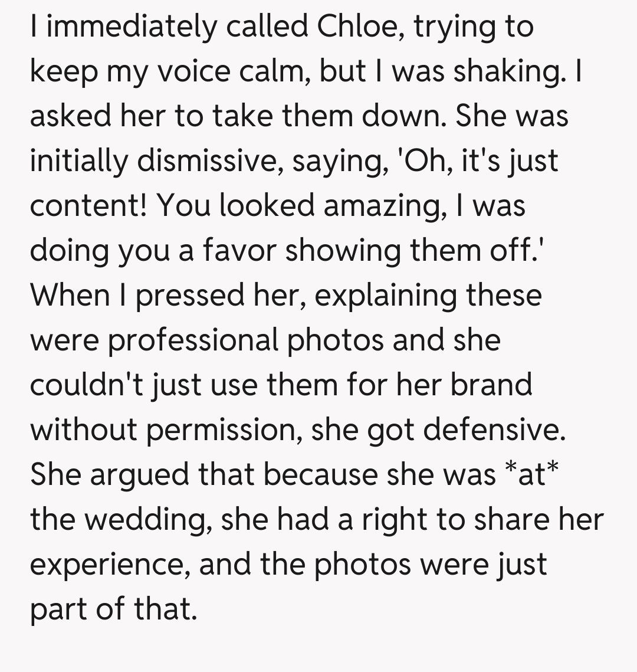This screenshot has height=672, width=637.
Task: Click the final words 'part of that'
Action: (x=112, y=609)
